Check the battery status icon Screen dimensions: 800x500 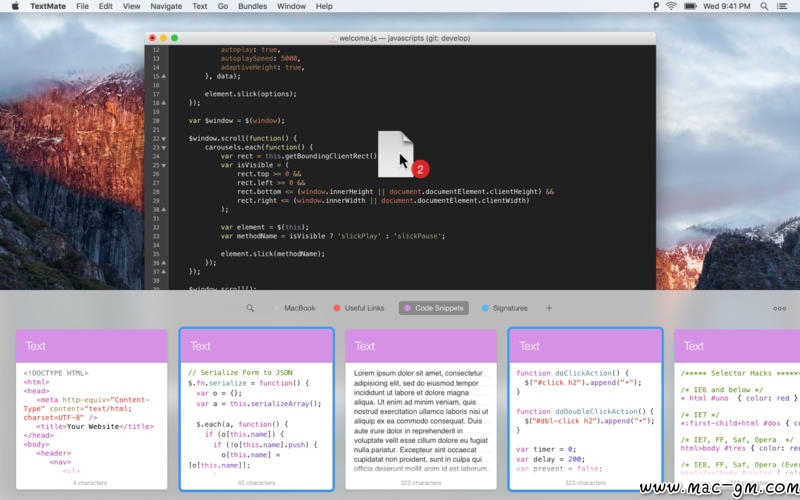[x=690, y=6]
